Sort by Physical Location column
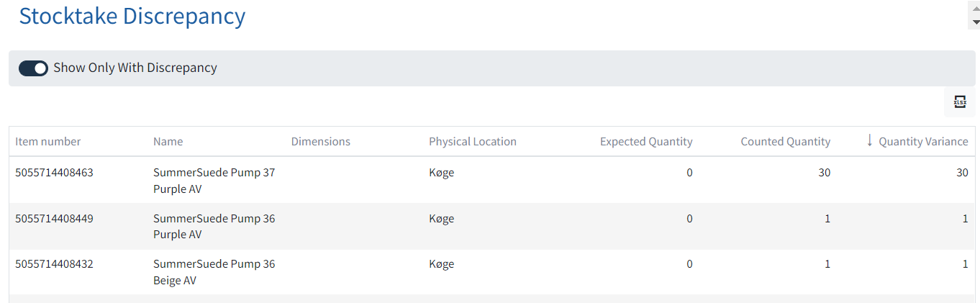 coord(472,142)
